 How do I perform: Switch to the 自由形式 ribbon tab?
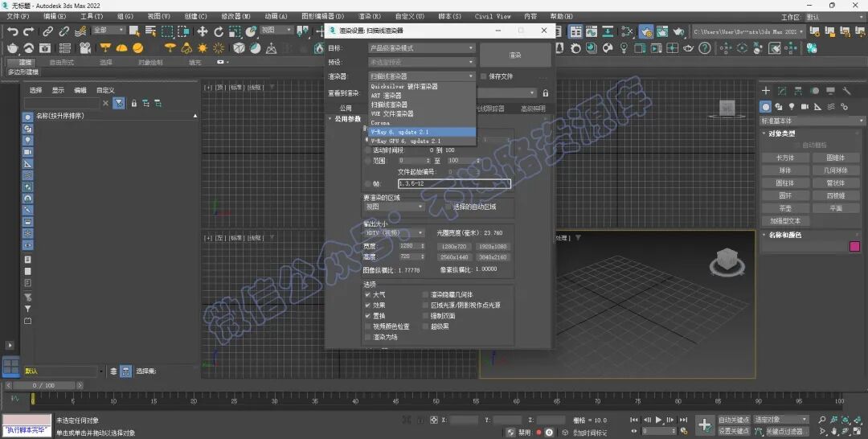coord(61,62)
